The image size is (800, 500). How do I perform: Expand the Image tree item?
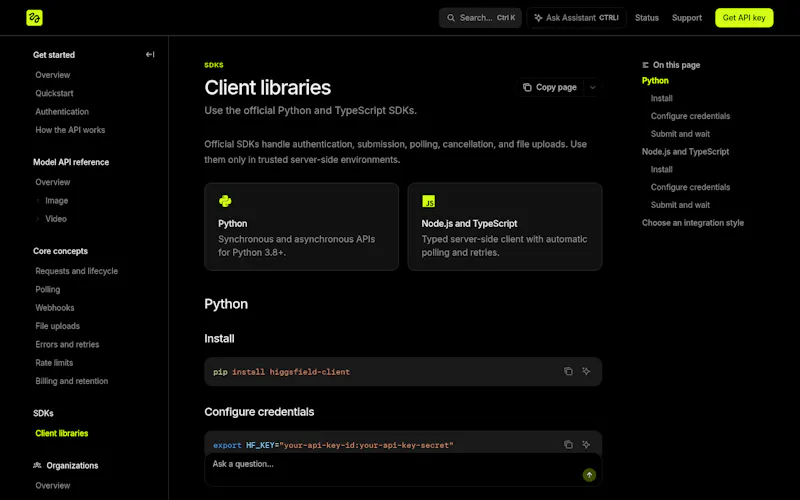[x=38, y=201]
